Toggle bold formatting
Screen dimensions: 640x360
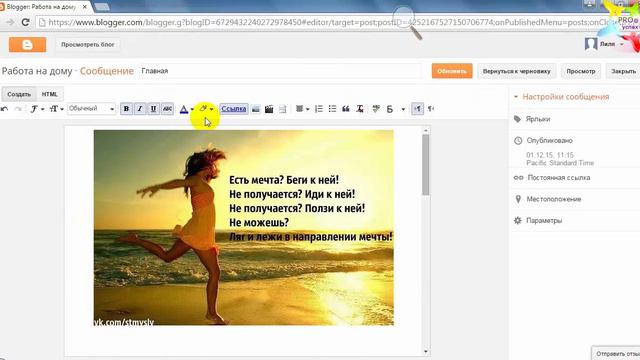point(126,109)
